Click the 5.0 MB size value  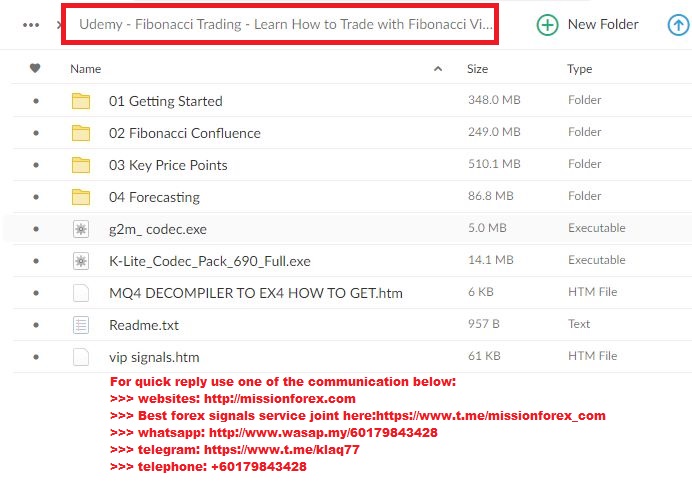(487, 228)
